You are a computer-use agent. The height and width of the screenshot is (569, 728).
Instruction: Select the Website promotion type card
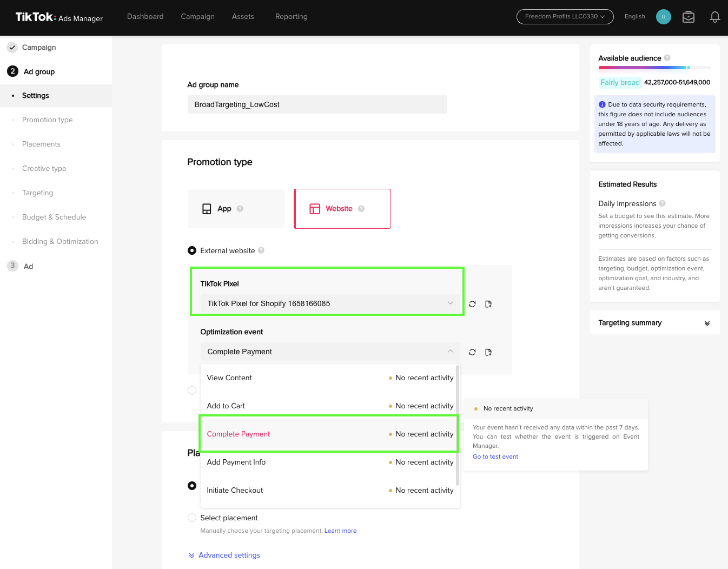(342, 209)
